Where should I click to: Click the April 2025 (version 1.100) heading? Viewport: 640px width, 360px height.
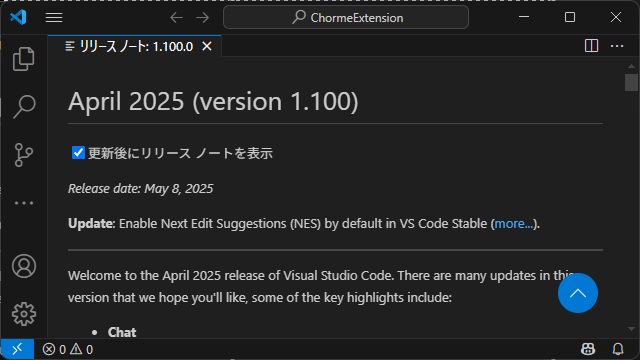tap(213, 101)
